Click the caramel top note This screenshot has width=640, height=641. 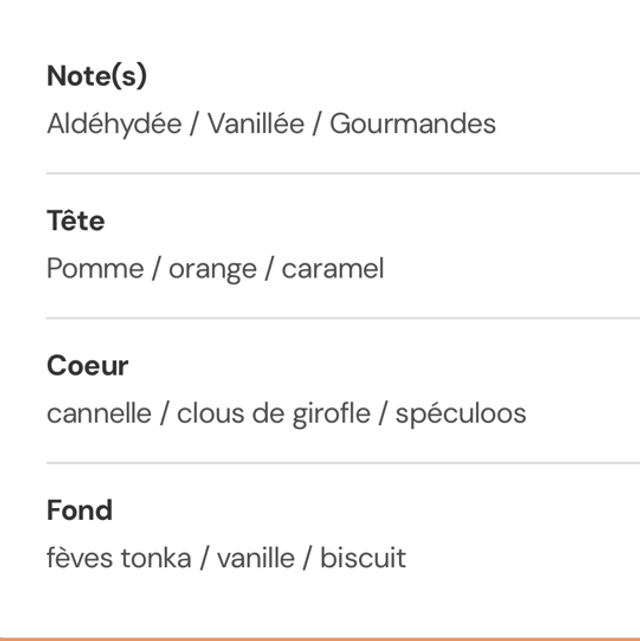click(332, 269)
